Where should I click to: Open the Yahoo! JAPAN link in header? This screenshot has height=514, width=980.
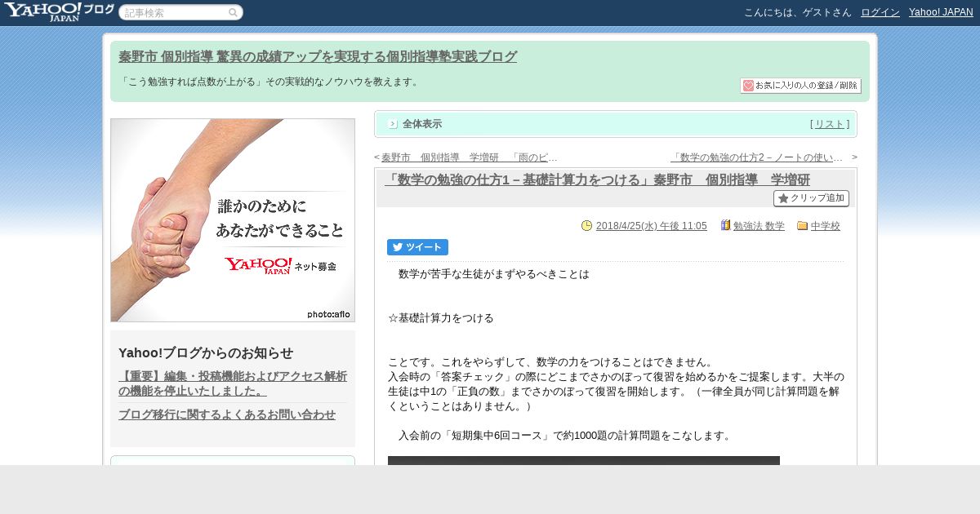(941, 12)
